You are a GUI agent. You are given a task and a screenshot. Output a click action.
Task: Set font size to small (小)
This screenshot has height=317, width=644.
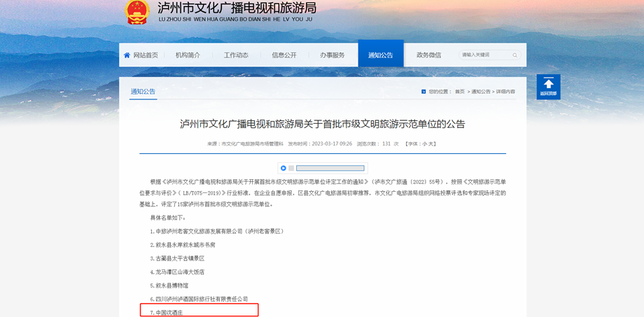click(x=424, y=143)
